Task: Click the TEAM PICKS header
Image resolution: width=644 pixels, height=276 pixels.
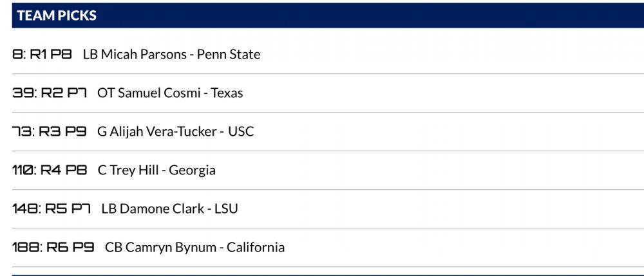Action: click(57, 16)
